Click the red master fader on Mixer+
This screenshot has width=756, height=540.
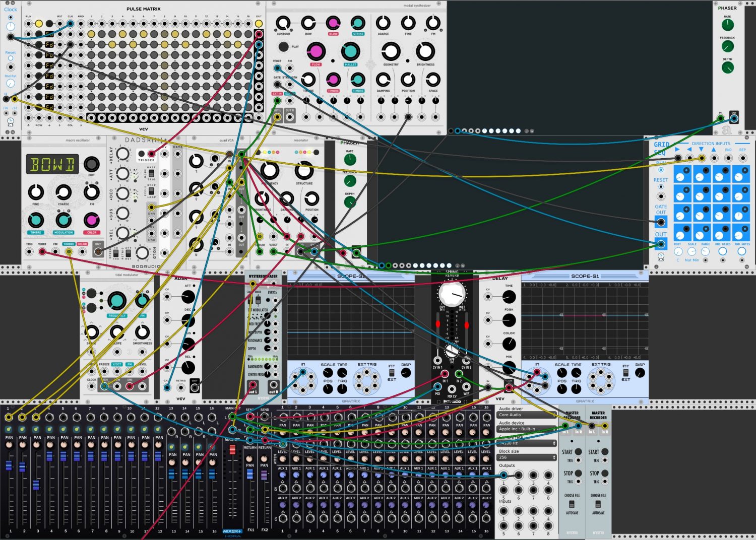click(x=232, y=449)
